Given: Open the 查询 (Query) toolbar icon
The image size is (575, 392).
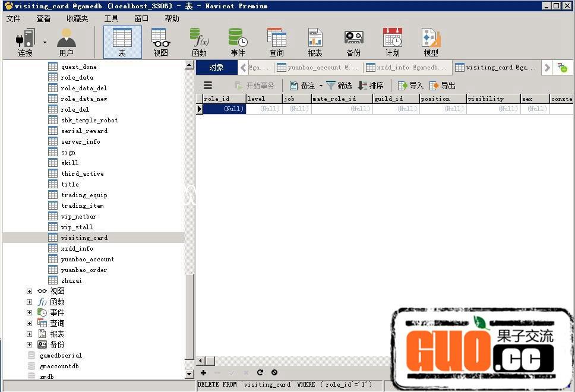Looking at the screenshot, I should click(x=276, y=42).
